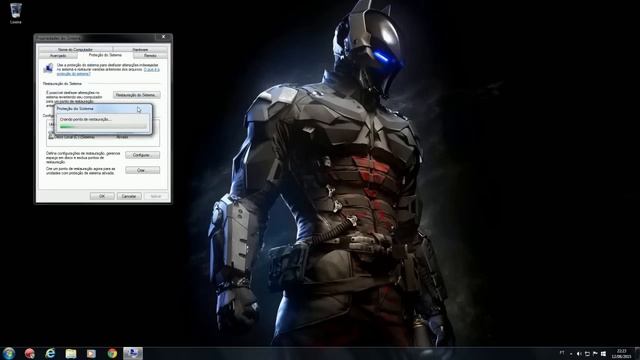Screen dimensions: 640x360
Task: Launch Windows Media Player from taskbar
Action: (x=91, y=353)
